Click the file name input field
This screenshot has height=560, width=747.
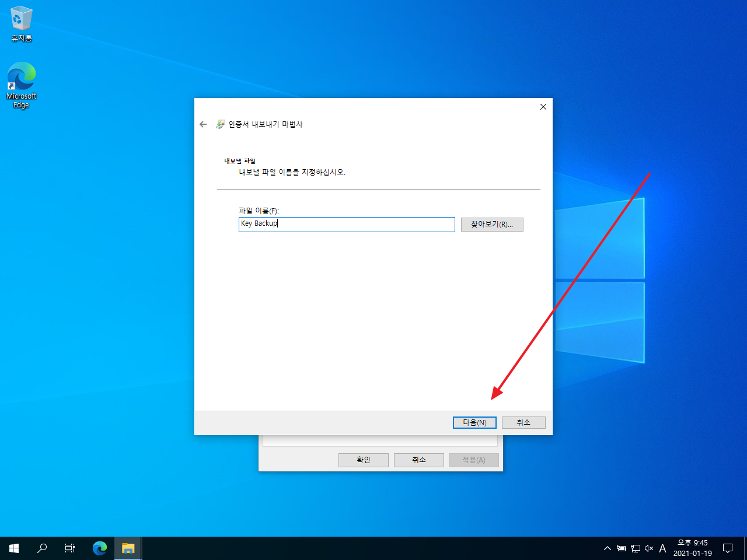347,225
